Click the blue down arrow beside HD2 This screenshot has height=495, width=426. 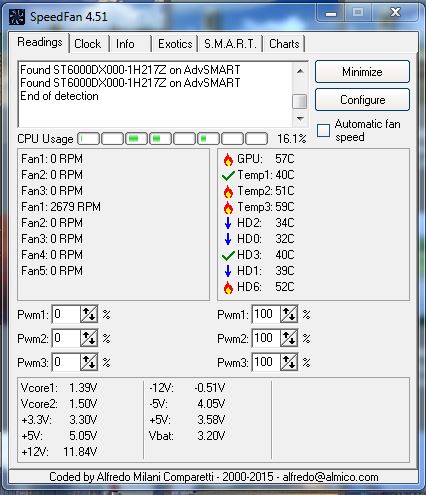228,223
